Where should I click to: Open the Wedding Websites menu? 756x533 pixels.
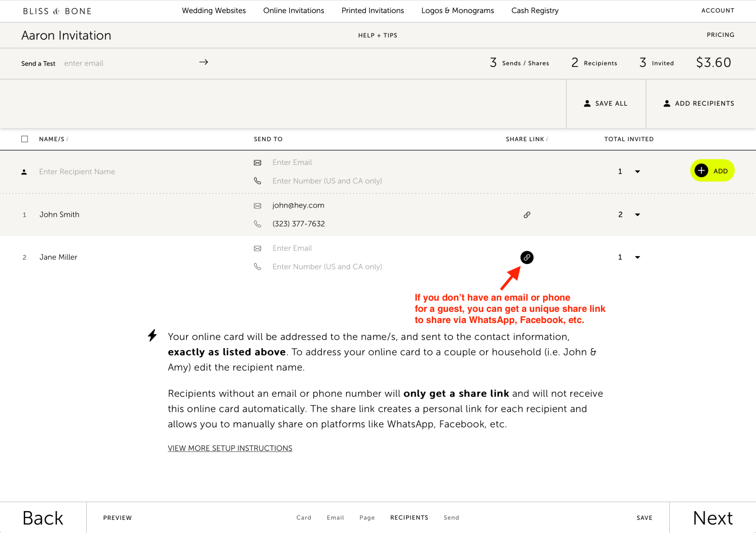214,11
